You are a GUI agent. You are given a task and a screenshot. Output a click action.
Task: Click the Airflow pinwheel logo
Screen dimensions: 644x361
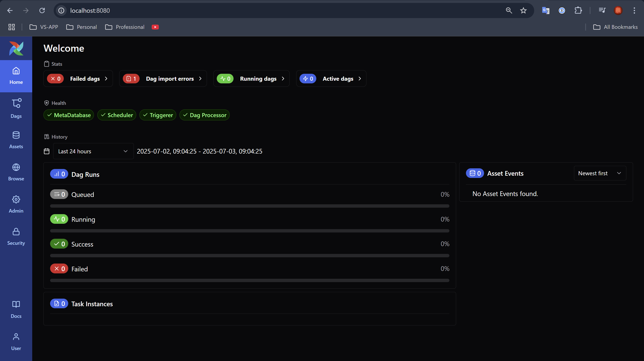coord(16,49)
